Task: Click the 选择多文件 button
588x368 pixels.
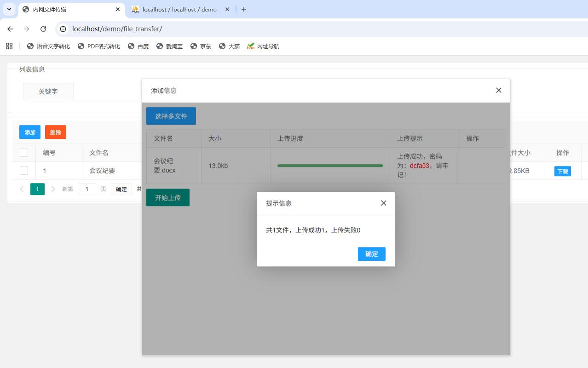Action: [x=171, y=115]
